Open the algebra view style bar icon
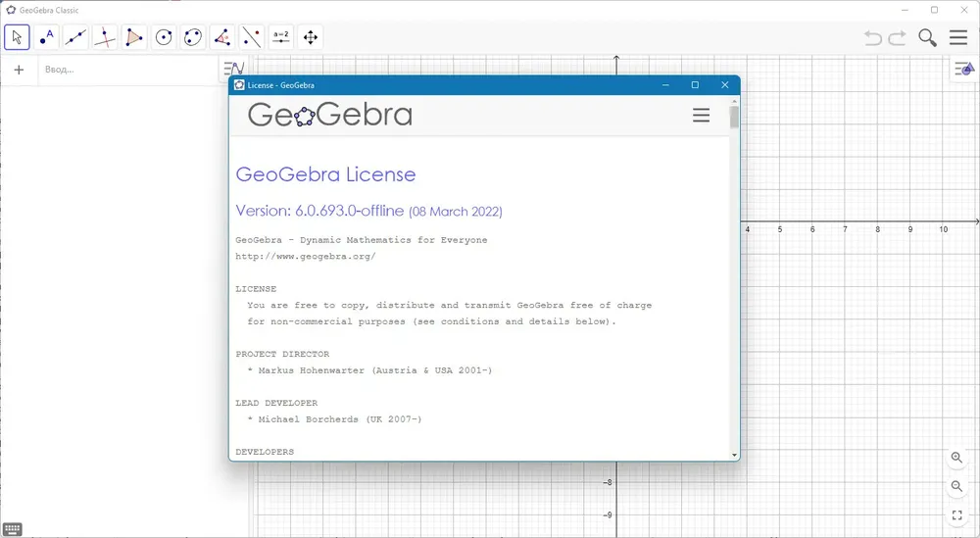Image resolution: width=980 pixels, height=538 pixels. (233, 69)
